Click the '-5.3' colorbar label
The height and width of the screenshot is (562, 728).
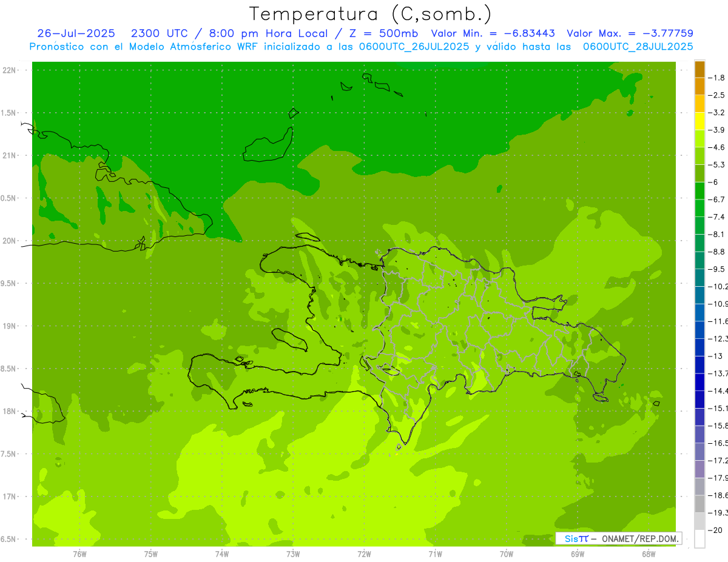[x=718, y=165]
